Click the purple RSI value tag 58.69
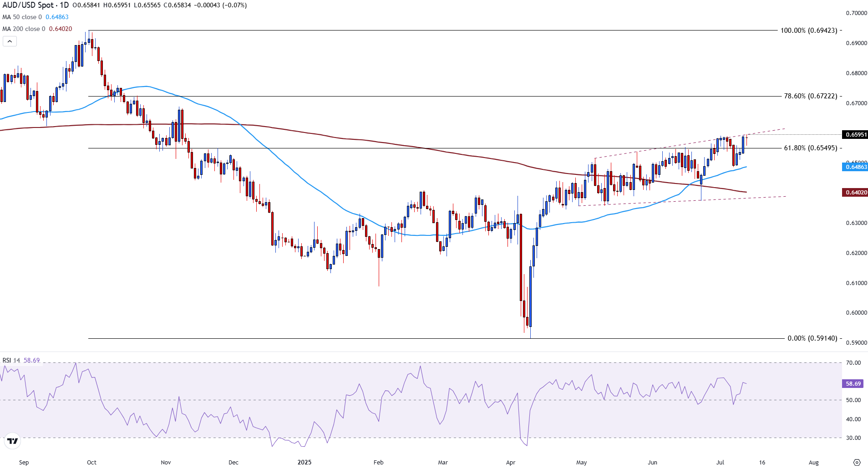This screenshot has width=868, height=469. (853, 384)
